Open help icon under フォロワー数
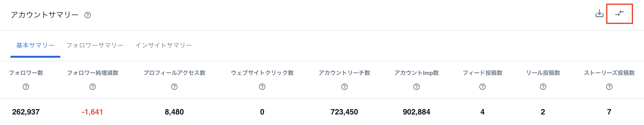Viewport: 644px width, 125px height. point(26,87)
